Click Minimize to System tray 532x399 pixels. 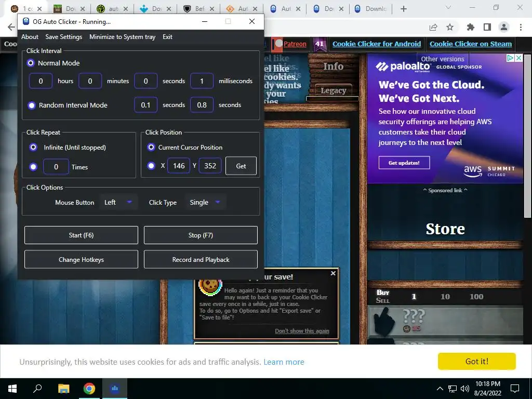click(123, 37)
